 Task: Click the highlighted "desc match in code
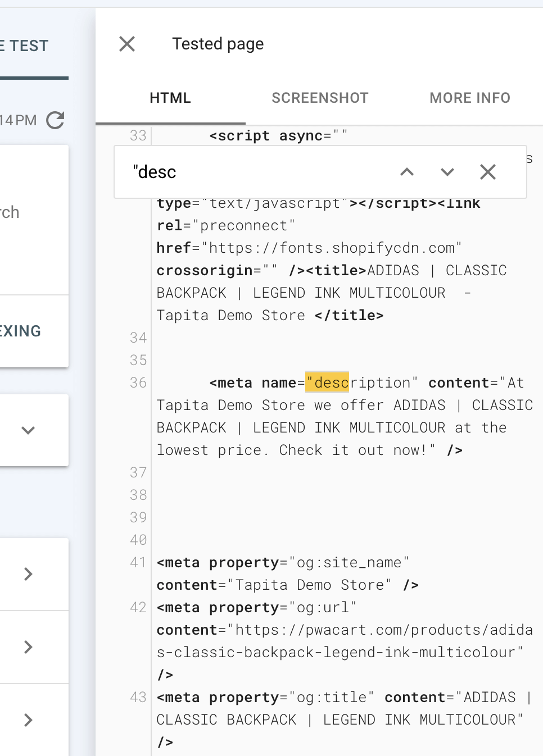click(327, 382)
